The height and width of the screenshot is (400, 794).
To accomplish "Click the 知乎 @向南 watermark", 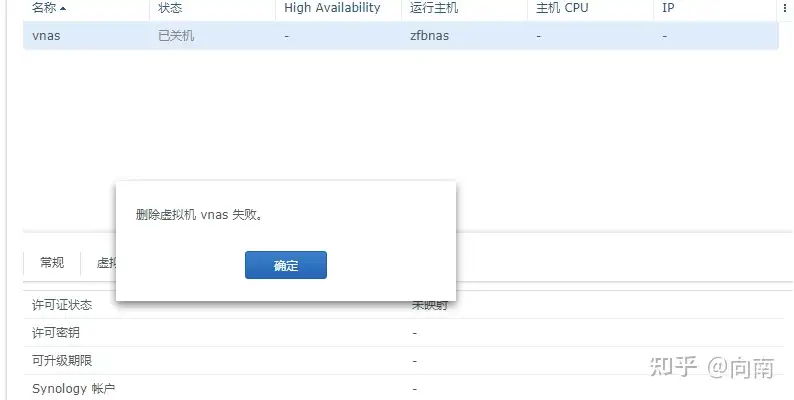I will point(711,367).
